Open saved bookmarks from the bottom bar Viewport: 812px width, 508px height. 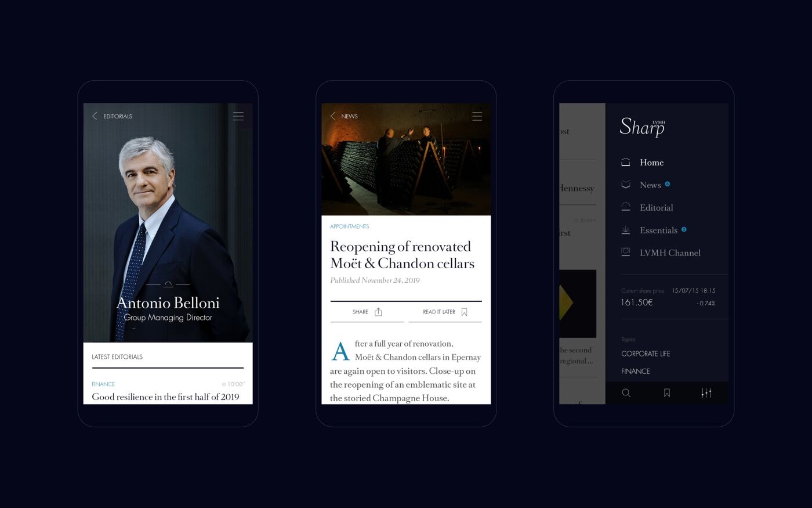pos(667,393)
